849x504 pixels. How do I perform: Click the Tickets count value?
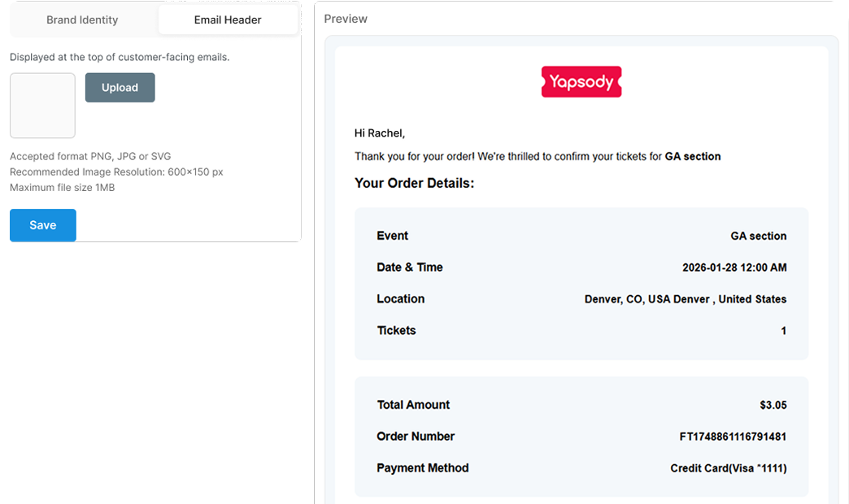[783, 330]
